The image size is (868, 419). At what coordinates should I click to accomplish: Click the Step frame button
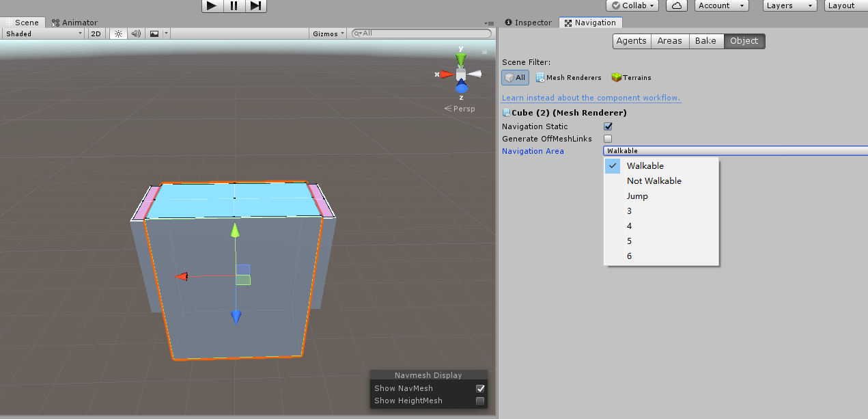(x=255, y=6)
